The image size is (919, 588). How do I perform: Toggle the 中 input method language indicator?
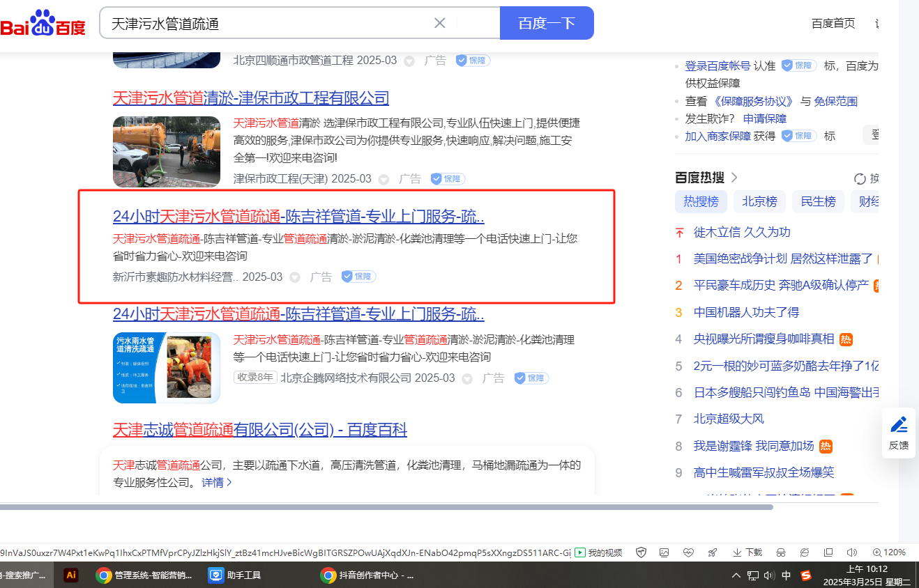coord(787,575)
